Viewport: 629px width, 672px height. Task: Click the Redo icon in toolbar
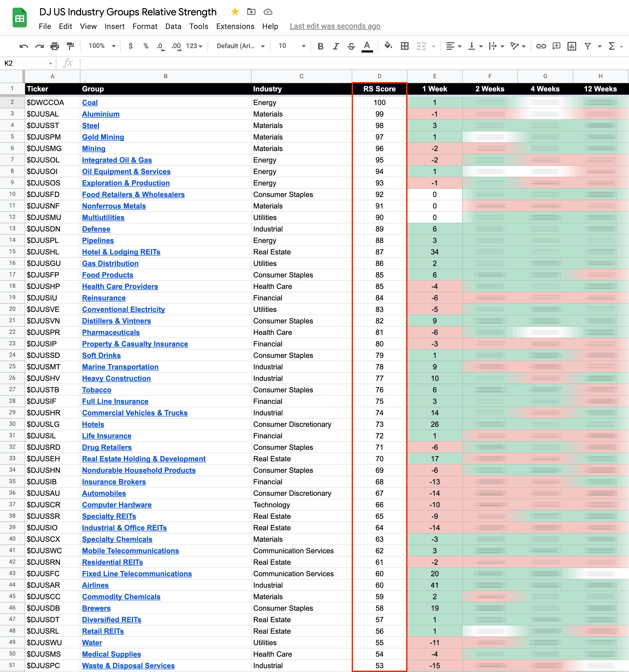click(x=40, y=46)
